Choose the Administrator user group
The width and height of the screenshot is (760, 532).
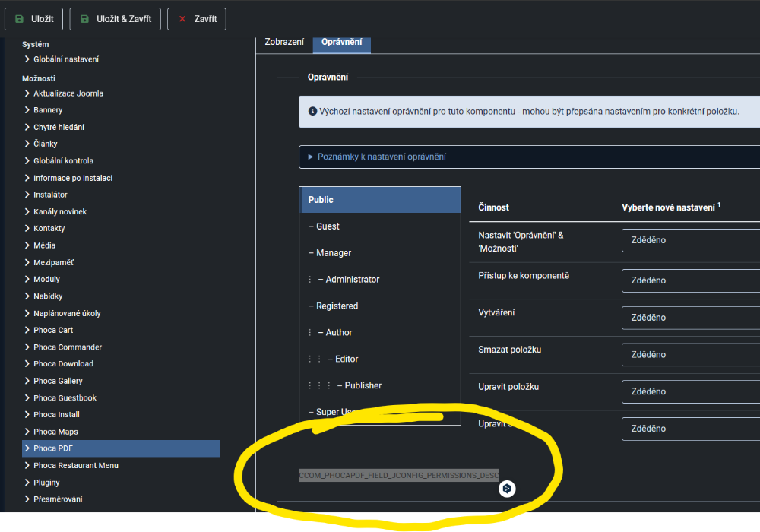(x=353, y=280)
